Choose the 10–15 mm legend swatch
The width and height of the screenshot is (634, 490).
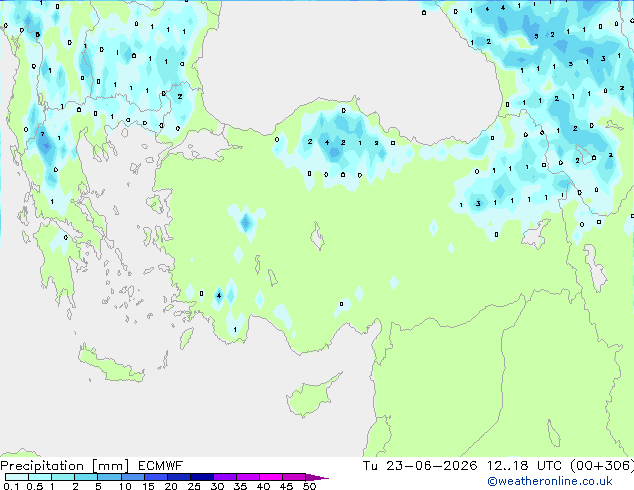[x=133, y=477]
